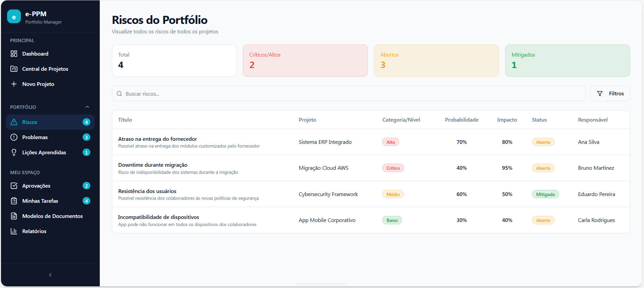Click the Lições Aprendidas badge 1
Viewport: 644px width, 288px height.
pos(86,152)
